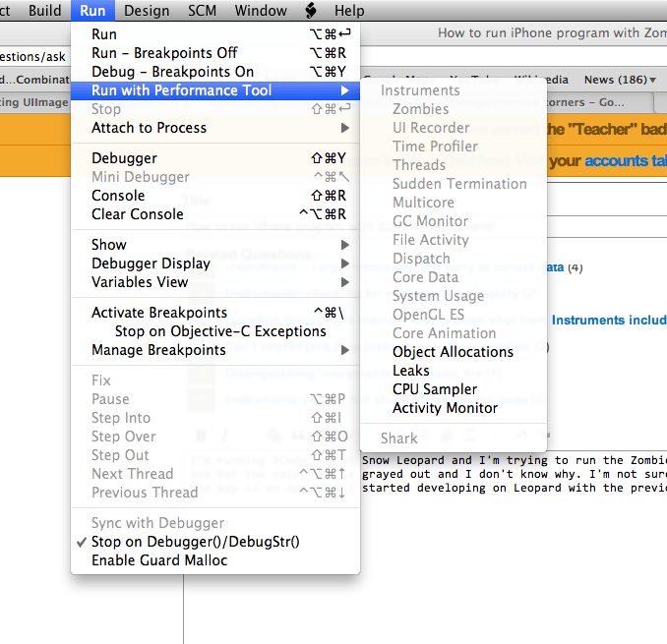Click the Sync with Debugger item
The image size is (667, 644).
215,523
